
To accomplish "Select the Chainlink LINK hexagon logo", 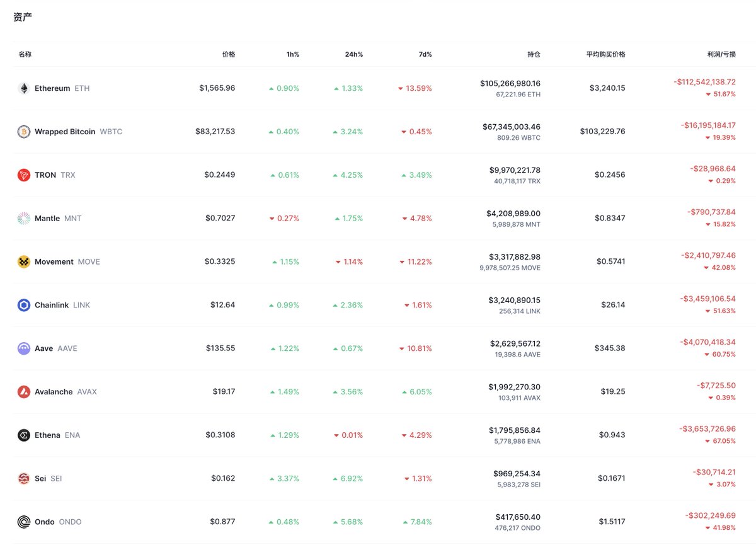I will click(x=23, y=305).
